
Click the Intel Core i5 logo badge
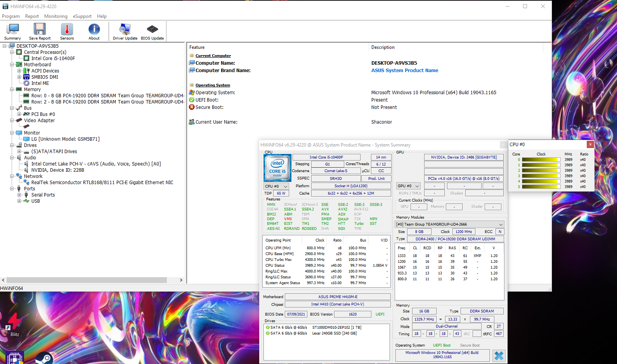[x=277, y=168]
